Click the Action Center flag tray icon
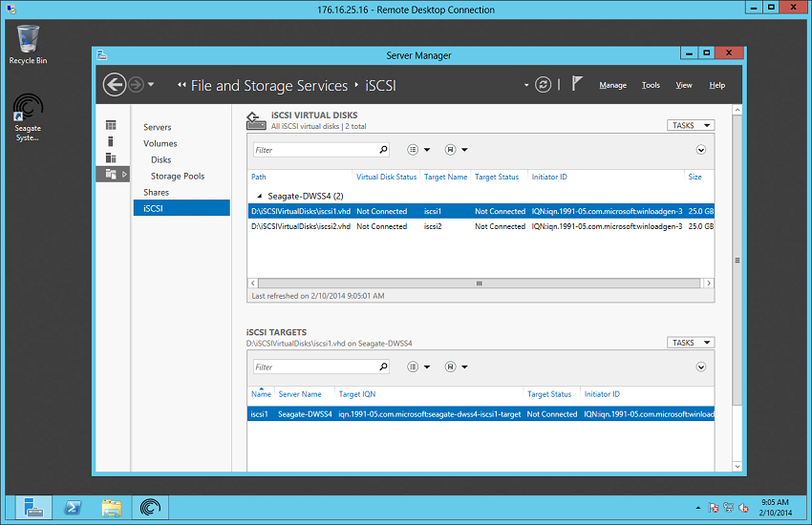The width and height of the screenshot is (812, 525). coord(713,508)
